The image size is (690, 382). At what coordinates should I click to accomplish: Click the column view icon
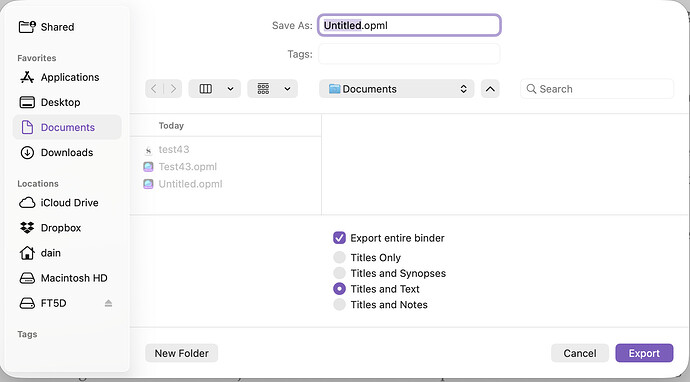[206, 88]
